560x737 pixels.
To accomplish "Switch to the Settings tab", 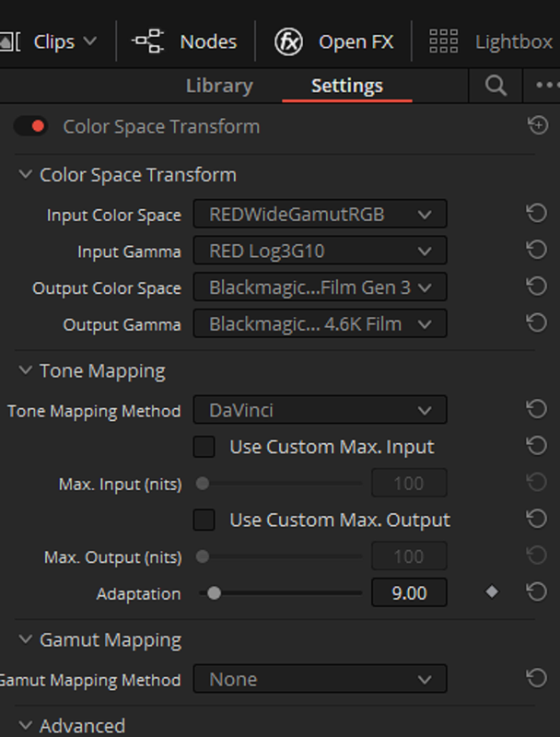I will [x=346, y=86].
